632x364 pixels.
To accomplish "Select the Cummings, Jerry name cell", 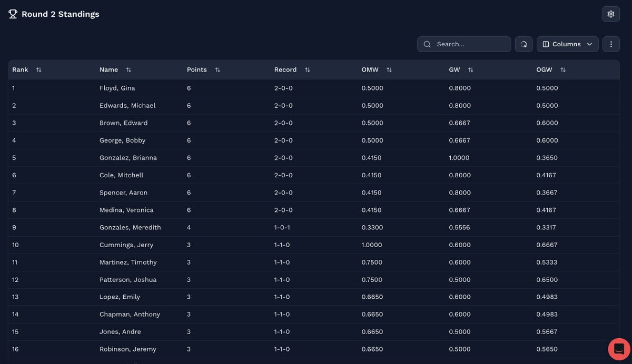I will (x=126, y=245).
